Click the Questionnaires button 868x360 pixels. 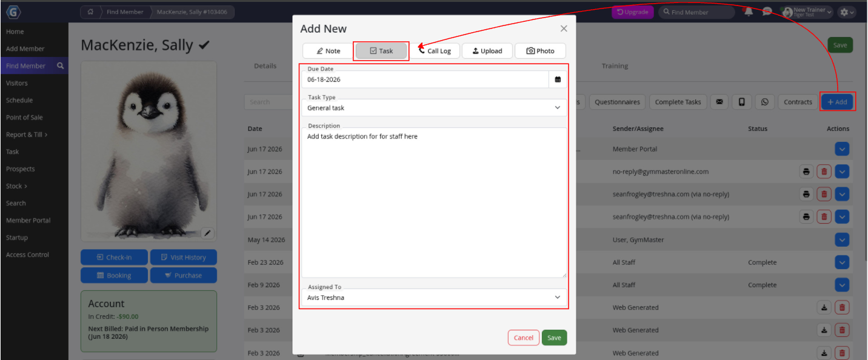(617, 102)
